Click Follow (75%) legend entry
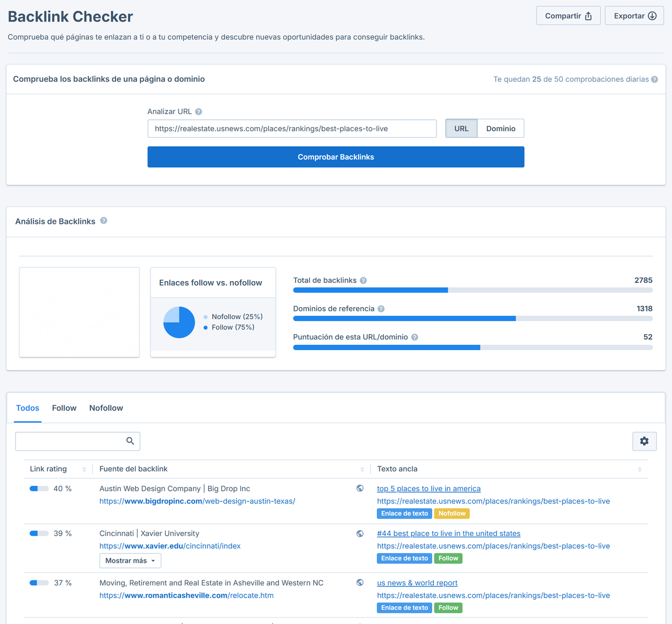Viewport: 672px width, 624px height. [x=229, y=327]
